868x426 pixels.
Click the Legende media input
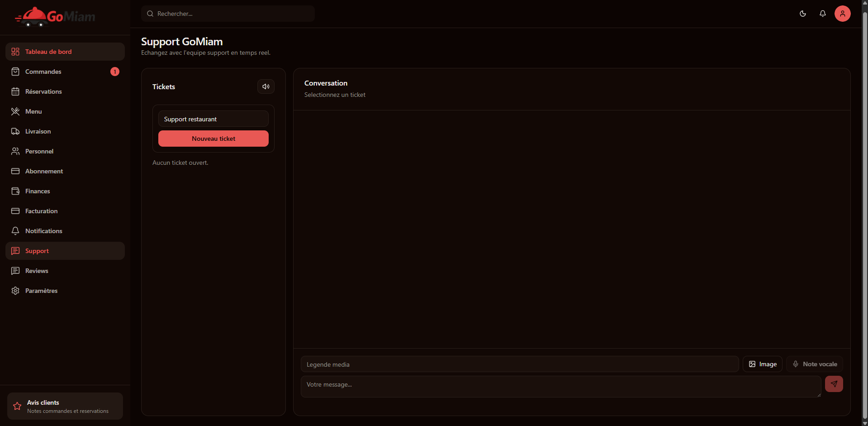click(520, 364)
